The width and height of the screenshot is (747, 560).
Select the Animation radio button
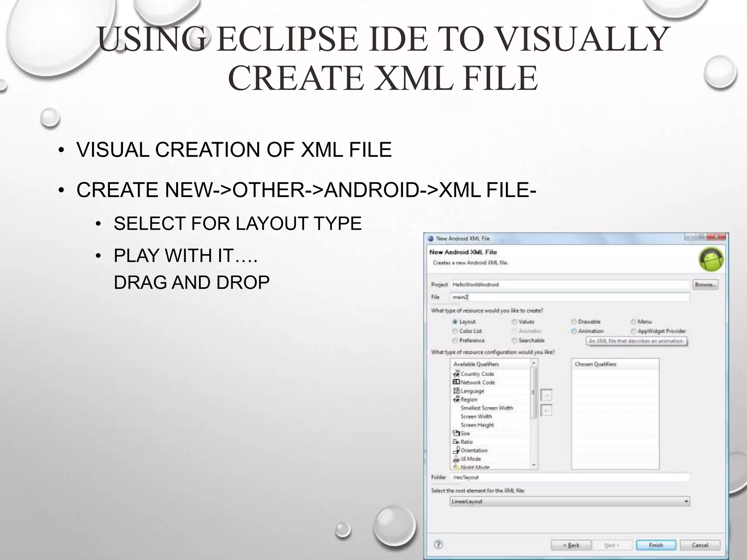tap(574, 331)
